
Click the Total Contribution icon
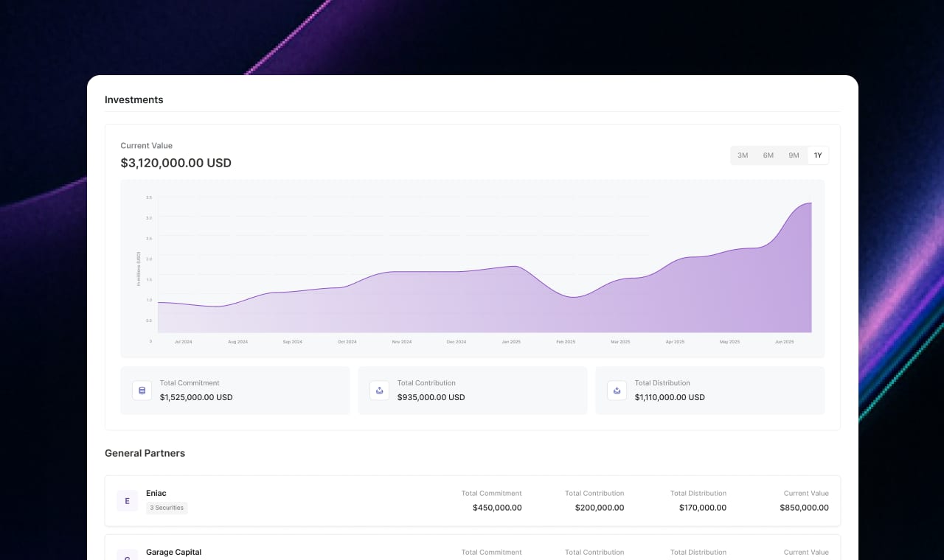[x=380, y=391]
